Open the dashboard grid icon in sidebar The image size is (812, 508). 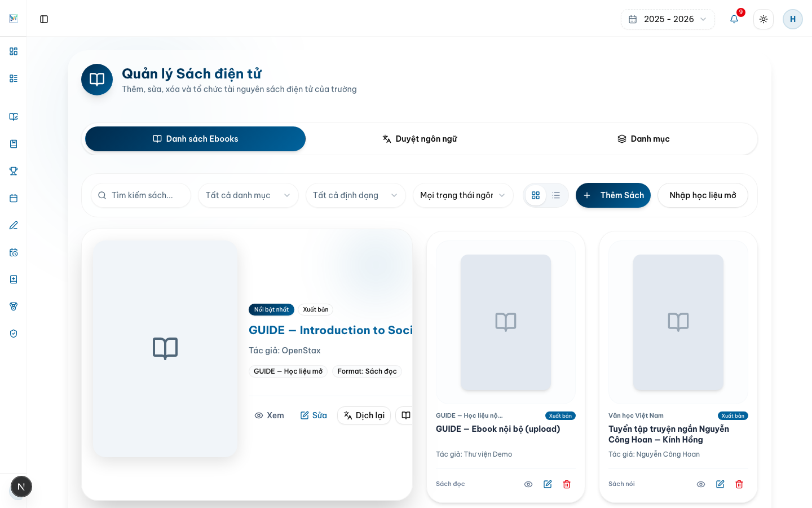coord(14,51)
